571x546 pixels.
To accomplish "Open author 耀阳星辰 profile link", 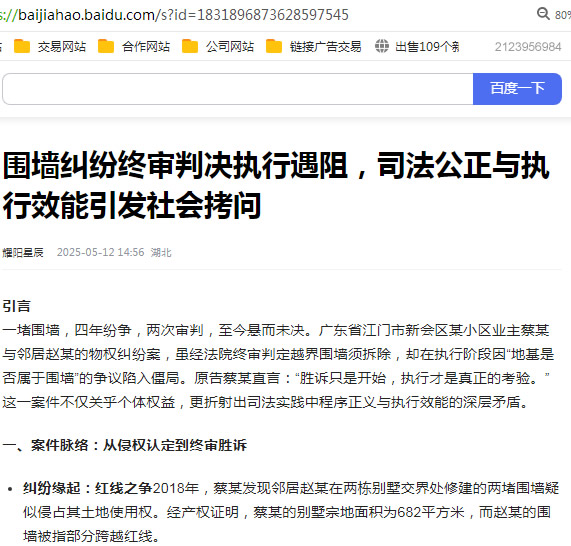I will click(23, 252).
